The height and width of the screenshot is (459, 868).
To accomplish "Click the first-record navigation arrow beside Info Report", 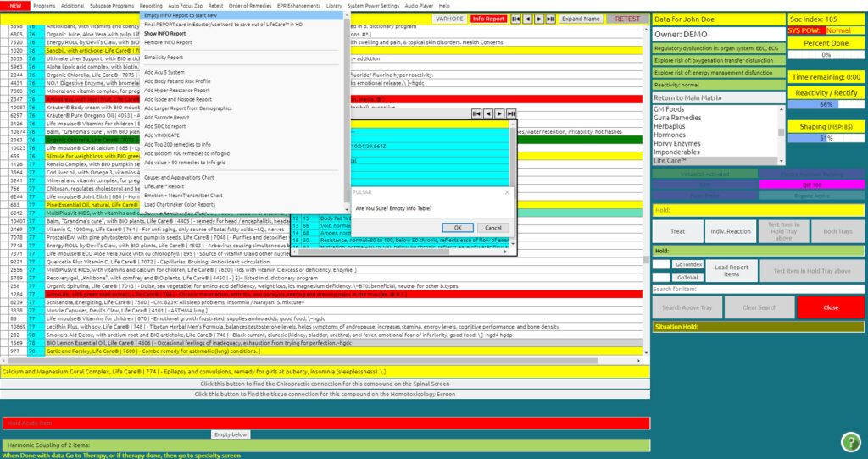I will [x=516, y=19].
